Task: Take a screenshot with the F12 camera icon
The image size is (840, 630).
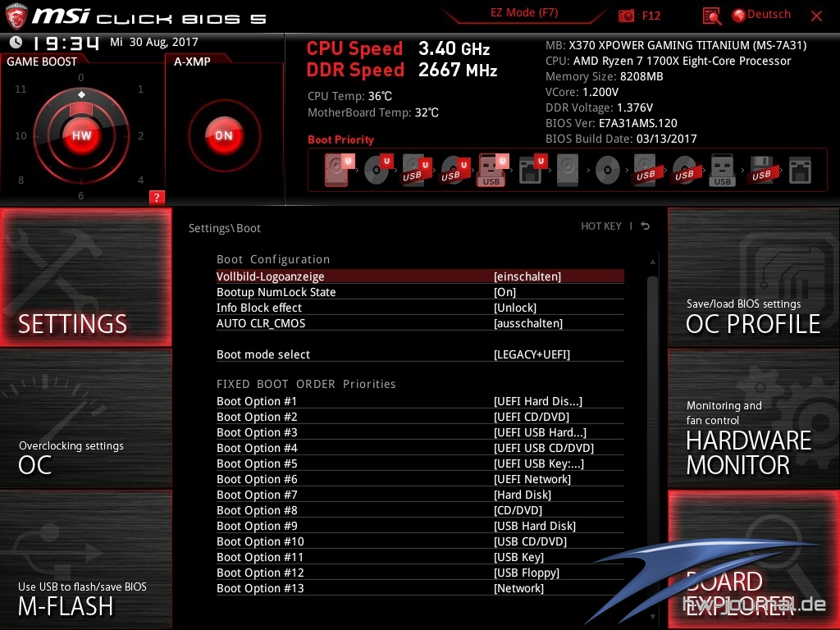Action: click(x=626, y=16)
